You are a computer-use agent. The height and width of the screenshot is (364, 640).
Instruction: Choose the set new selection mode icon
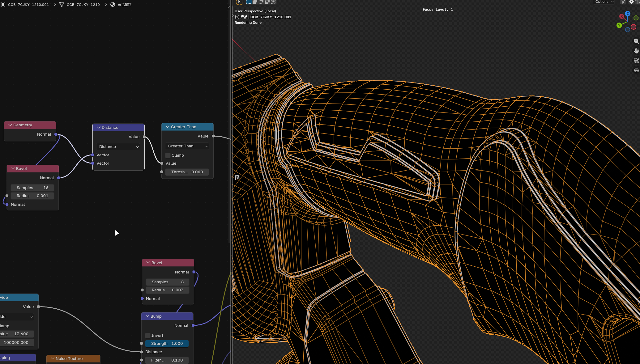(x=249, y=2)
